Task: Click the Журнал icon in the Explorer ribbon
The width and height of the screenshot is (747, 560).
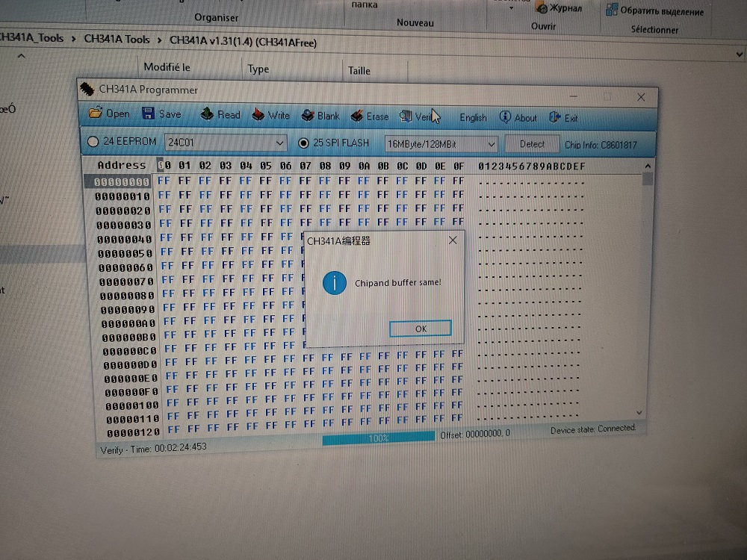Action: coord(541,8)
